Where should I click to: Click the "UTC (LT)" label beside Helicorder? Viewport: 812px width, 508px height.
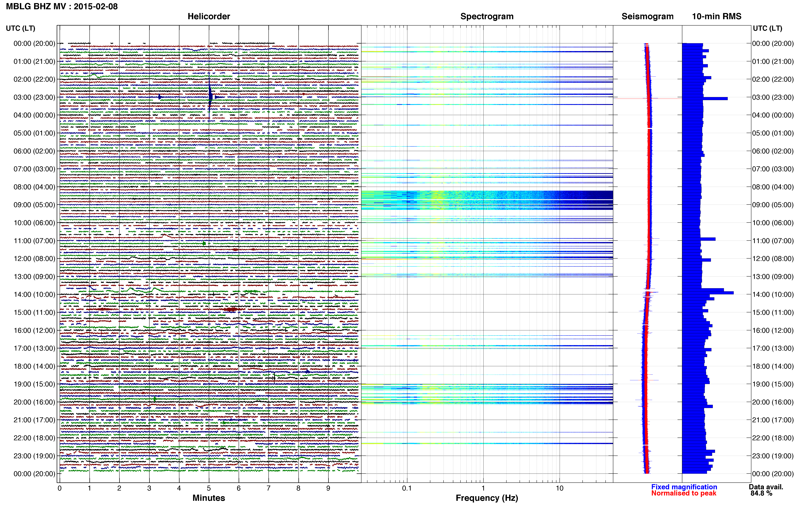pos(21,28)
